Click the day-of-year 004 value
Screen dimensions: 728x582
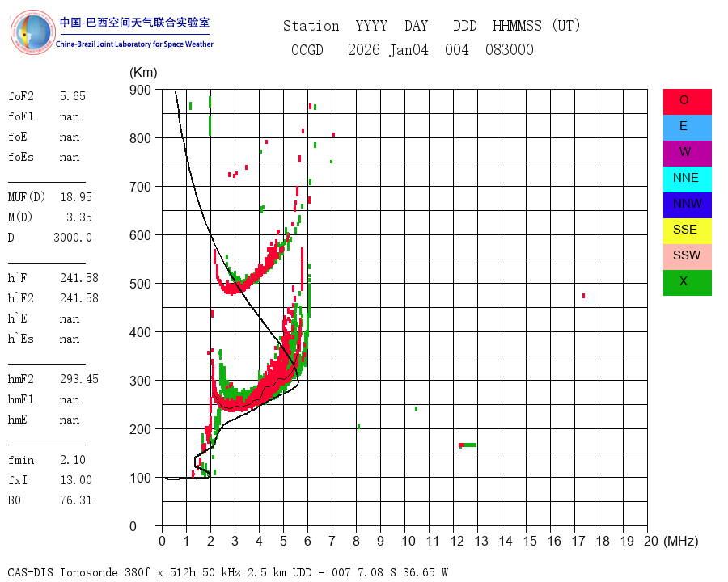pos(457,50)
